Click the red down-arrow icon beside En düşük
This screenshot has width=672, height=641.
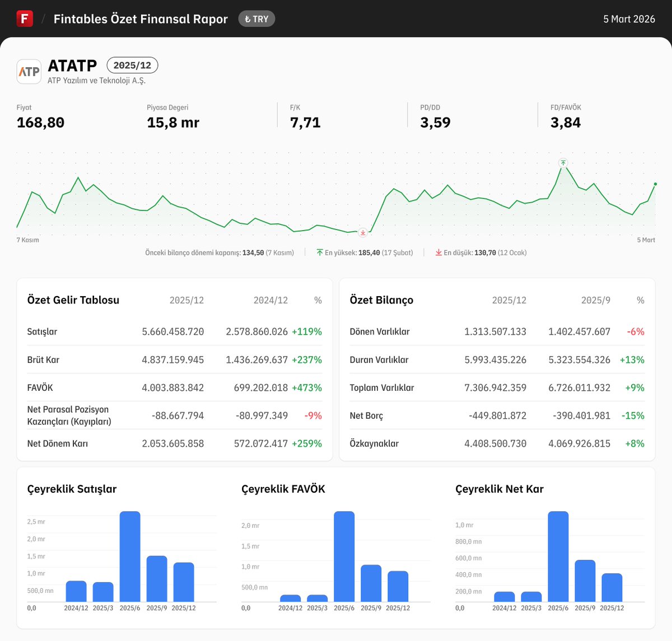(438, 252)
